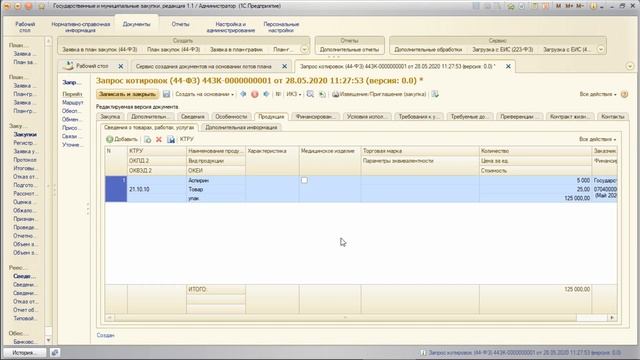
Task: Click the star favorites icon in title bar
Action: 41,6
